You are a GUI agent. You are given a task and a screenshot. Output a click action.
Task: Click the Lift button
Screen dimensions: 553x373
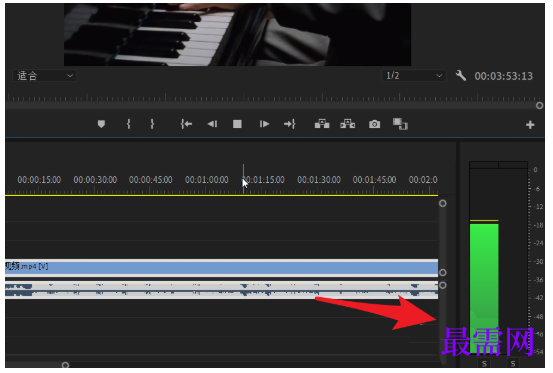[322, 124]
